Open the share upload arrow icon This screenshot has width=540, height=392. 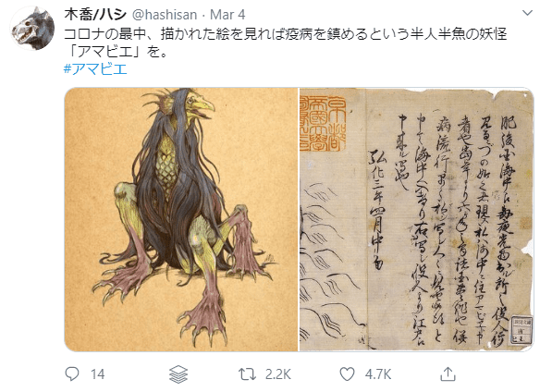pyautogui.click(x=448, y=374)
